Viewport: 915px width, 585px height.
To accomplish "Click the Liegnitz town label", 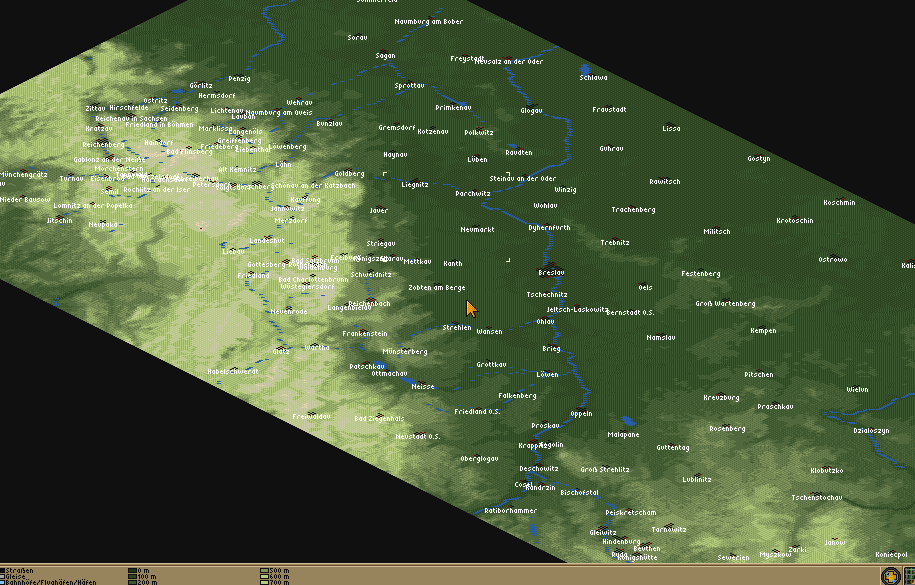I will (x=415, y=184).
